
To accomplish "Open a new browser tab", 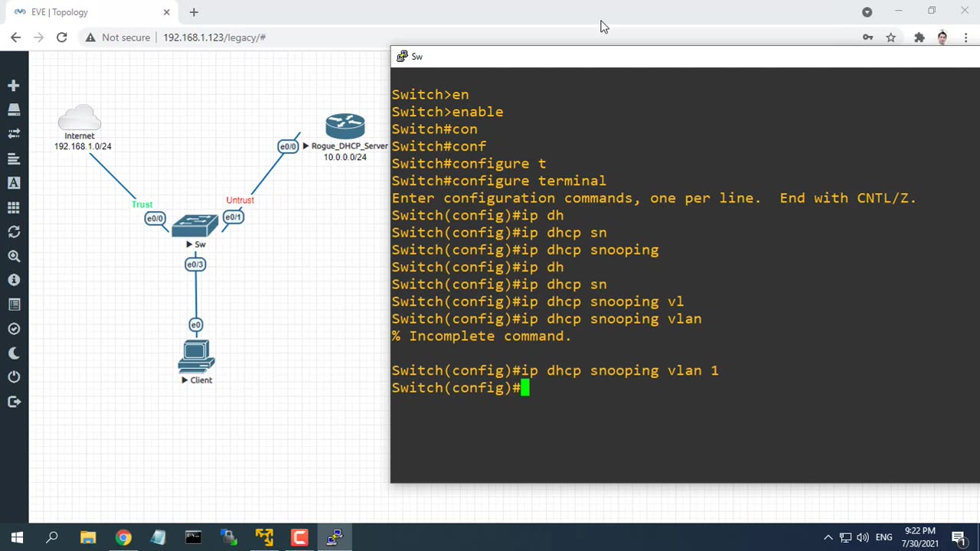I will click(194, 12).
